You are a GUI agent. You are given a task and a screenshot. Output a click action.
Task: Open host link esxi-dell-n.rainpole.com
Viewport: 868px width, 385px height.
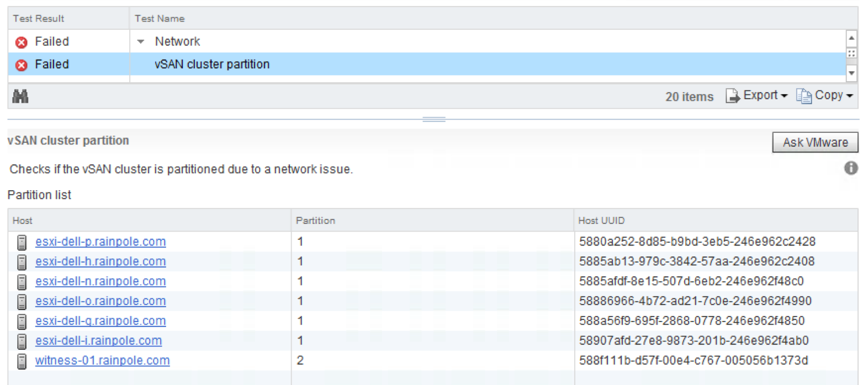point(100,281)
